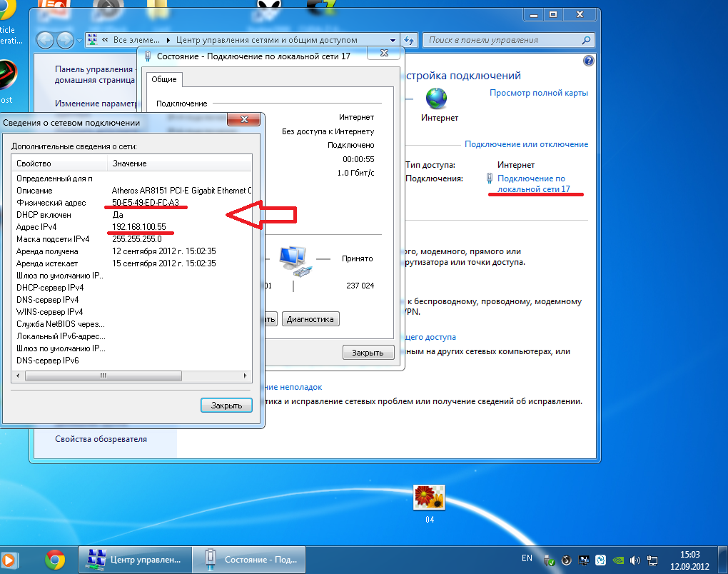Click Закрыть in the connection status dialog
The width and height of the screenshot is (728, 574).
(368, 353)
